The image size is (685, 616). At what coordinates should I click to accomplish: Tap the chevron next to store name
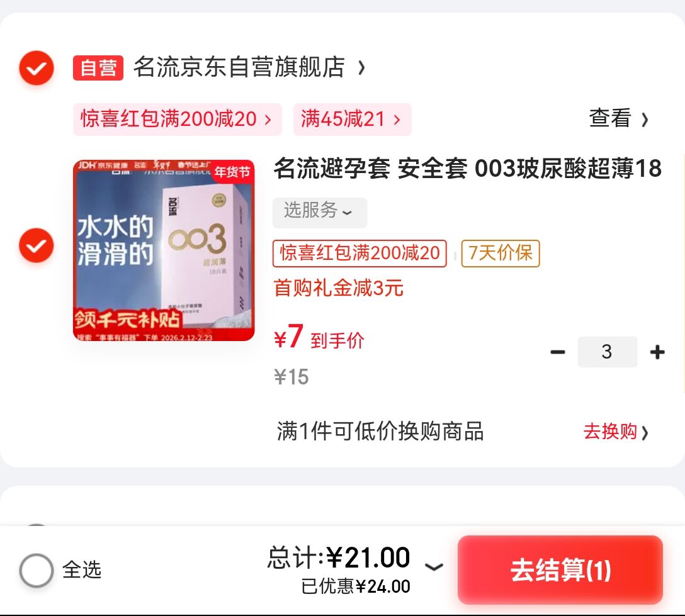click(361, 68)
